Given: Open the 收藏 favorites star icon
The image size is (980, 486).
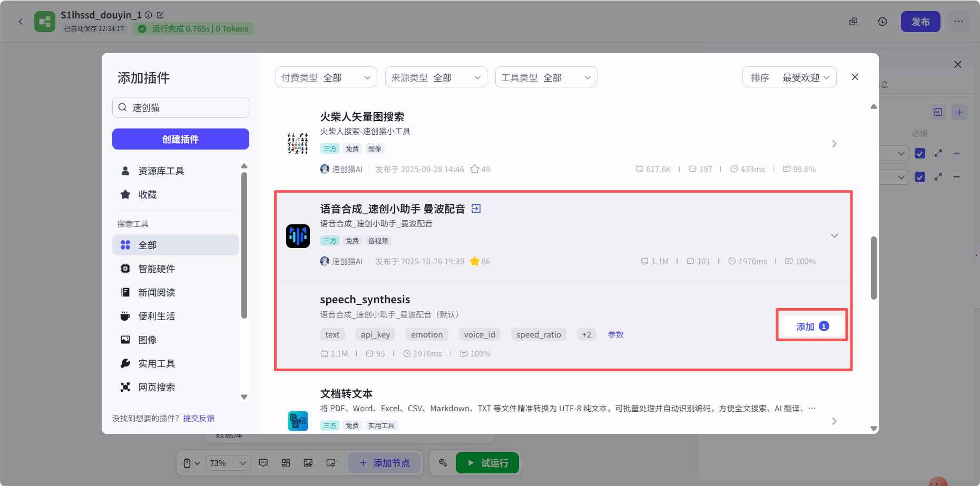Looking at the screenshot, I should [x=125, y=194].
